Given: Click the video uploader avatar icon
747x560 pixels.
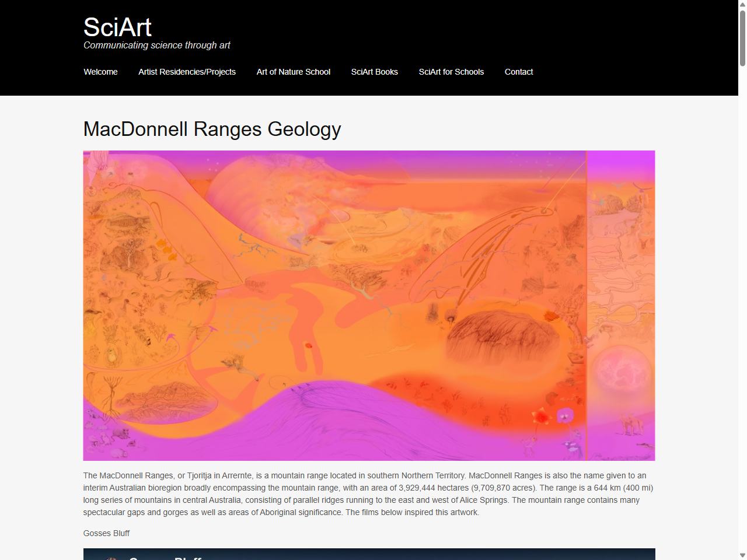Looking at the screenshot, I should tap(113, 558).
